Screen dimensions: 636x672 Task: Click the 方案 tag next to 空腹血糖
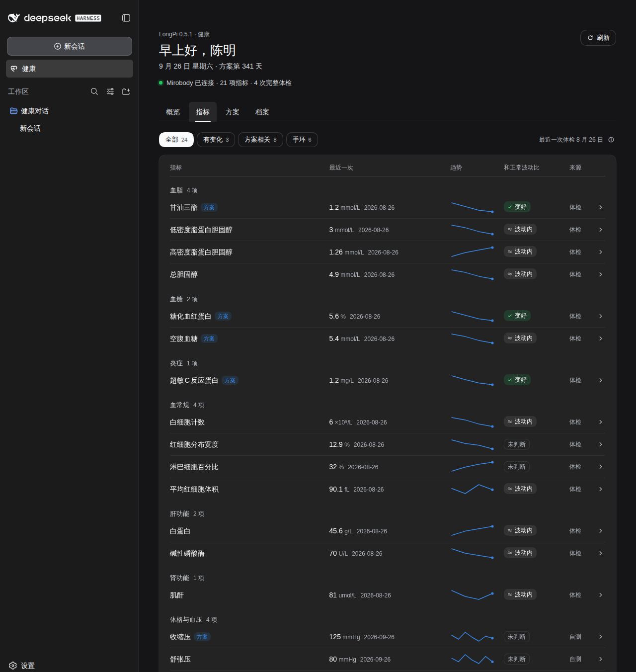[x=209, y=338]
